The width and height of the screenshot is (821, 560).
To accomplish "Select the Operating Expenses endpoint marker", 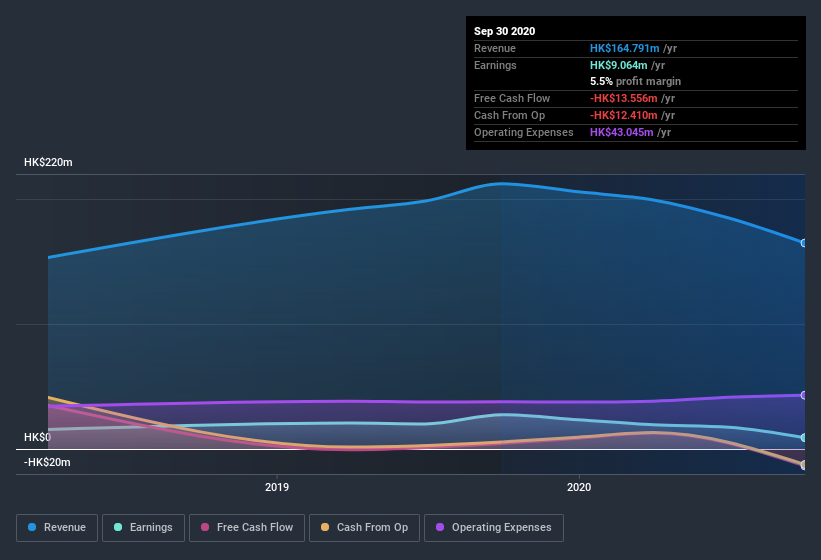I will coord(804,395).
